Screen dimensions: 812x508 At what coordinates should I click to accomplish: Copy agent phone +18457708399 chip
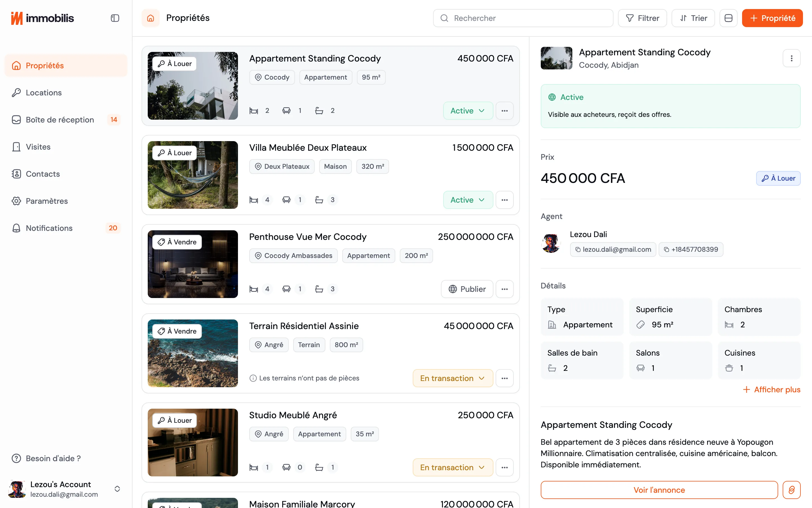point(690,250)
